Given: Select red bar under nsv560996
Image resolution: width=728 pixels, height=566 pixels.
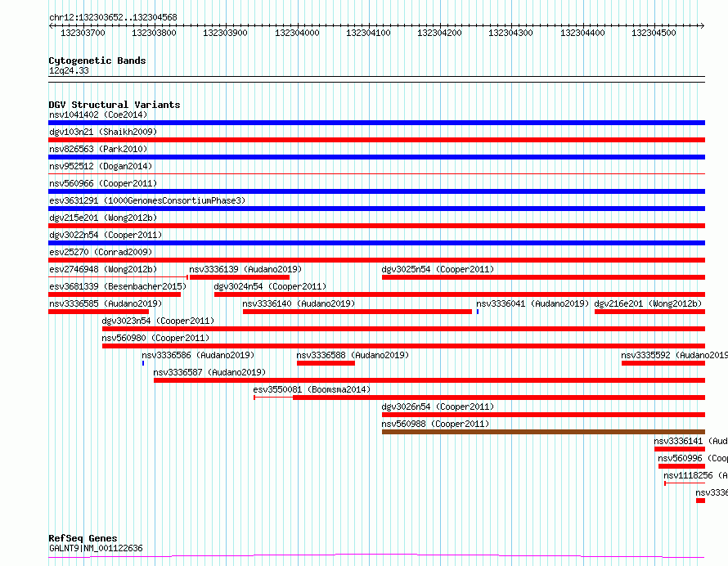Looking at the screenshot, I should tap(681, 466).
